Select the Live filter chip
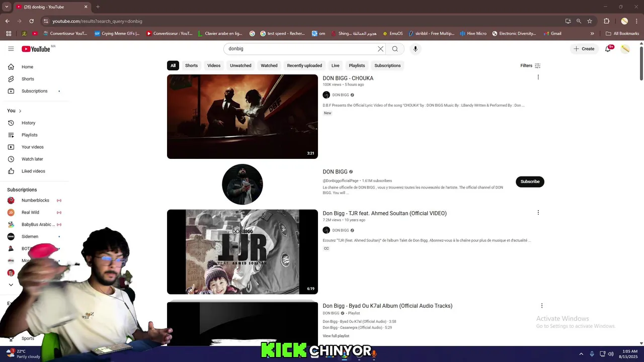Image resolution: width=644 pixels, height=362 pixels. (x=335, y=65)
